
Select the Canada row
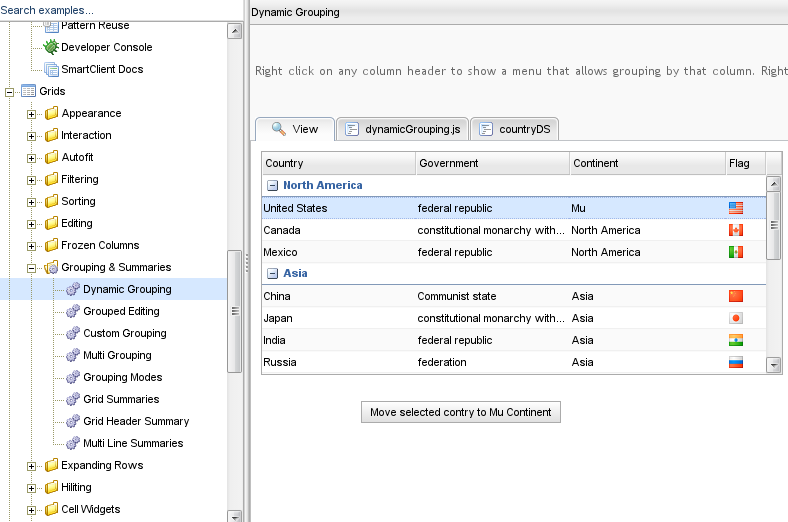(514, 230)
